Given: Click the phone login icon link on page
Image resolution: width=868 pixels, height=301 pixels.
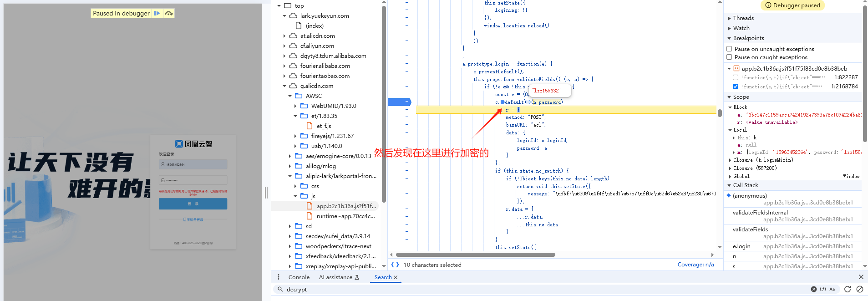Looking at the screenshot, I should pos(193,219).
